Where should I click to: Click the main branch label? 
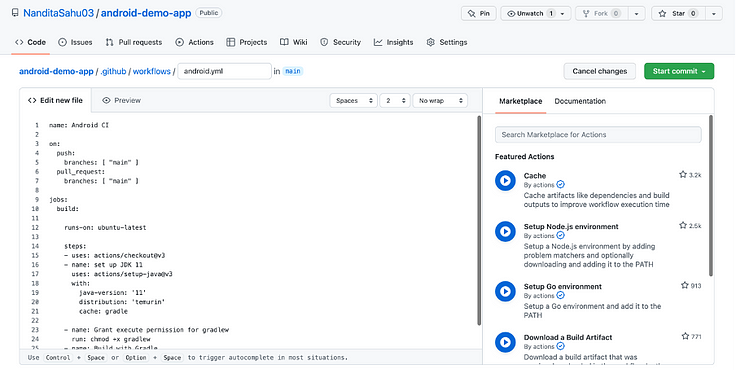(x=293, y=71)
